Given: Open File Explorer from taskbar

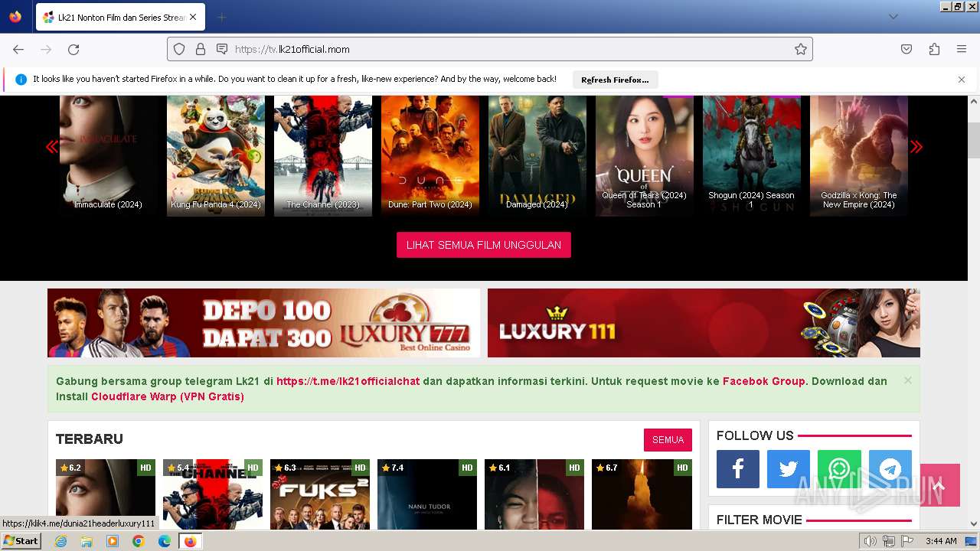Looking at the screenshot, I should tap(87, 541).
